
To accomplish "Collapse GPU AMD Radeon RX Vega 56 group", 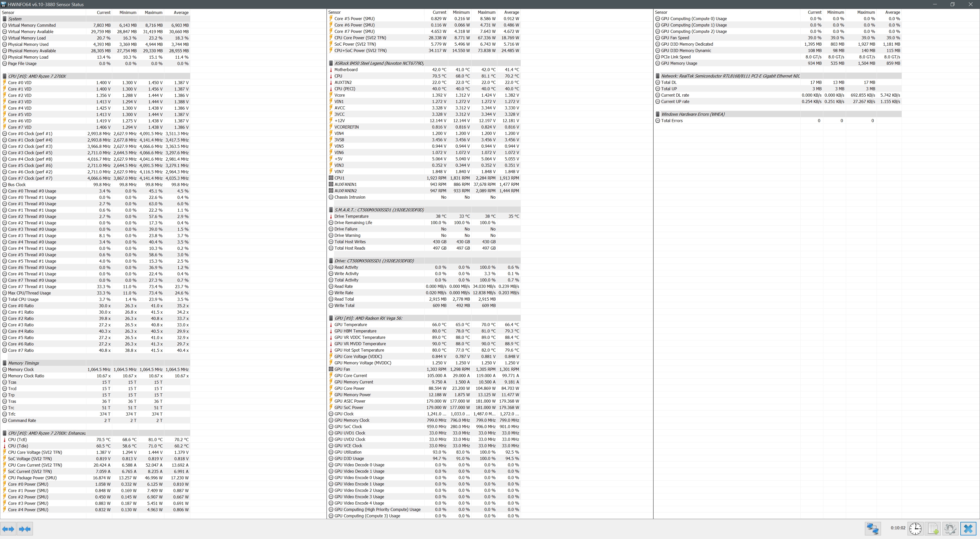I will click(368, 318).
